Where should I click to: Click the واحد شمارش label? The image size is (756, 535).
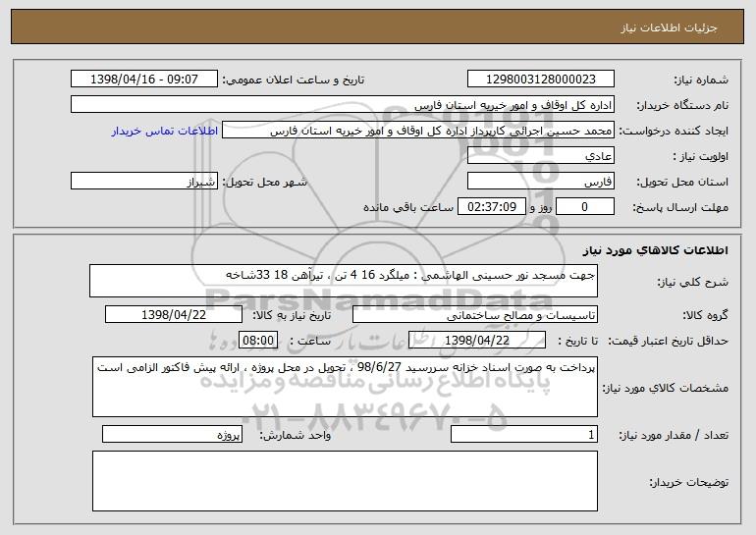pyautogui.click(x=296, y=435)
